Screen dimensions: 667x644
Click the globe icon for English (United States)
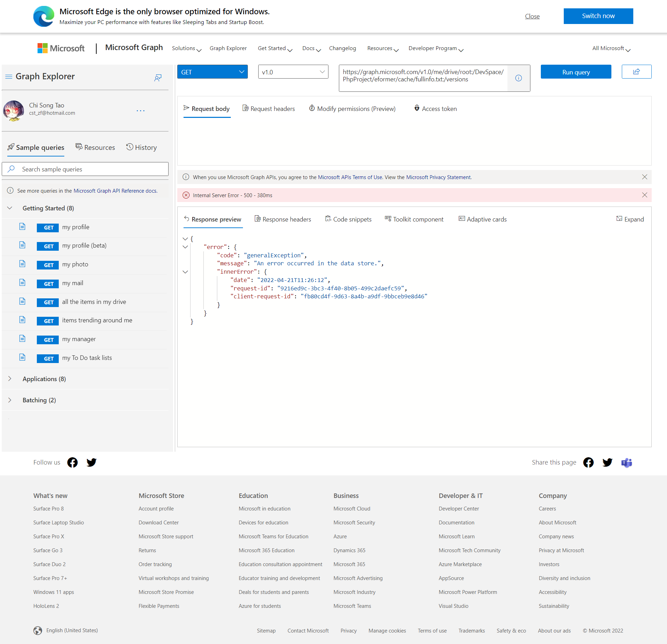pyautogui.click(x=38, y=630)
